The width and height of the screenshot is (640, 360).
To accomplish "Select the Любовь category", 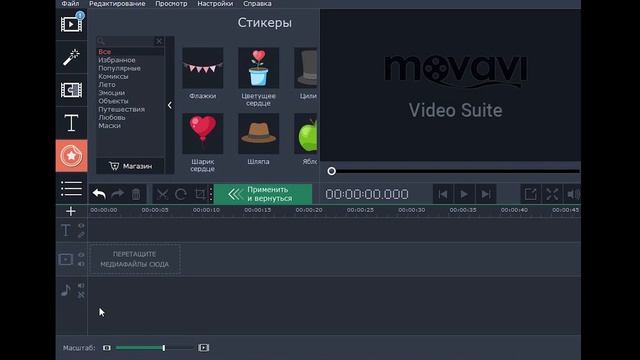I will coord(112,117).
